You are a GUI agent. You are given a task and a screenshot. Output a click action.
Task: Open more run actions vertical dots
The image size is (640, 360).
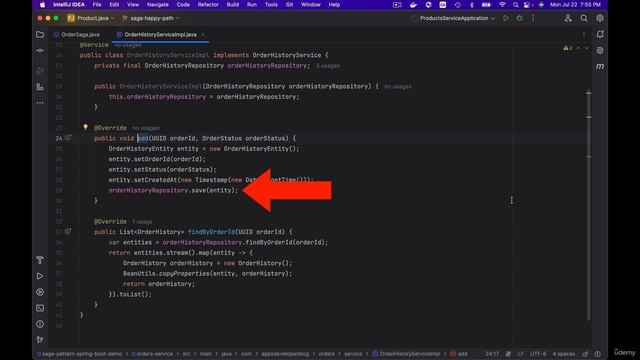pos(533,18)
